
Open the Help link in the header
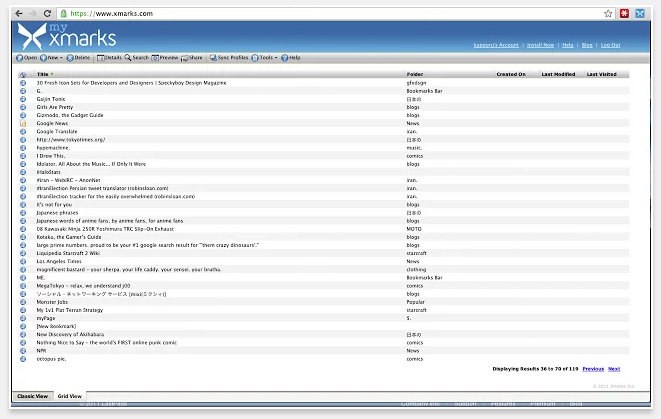click(x=568, y=45)
